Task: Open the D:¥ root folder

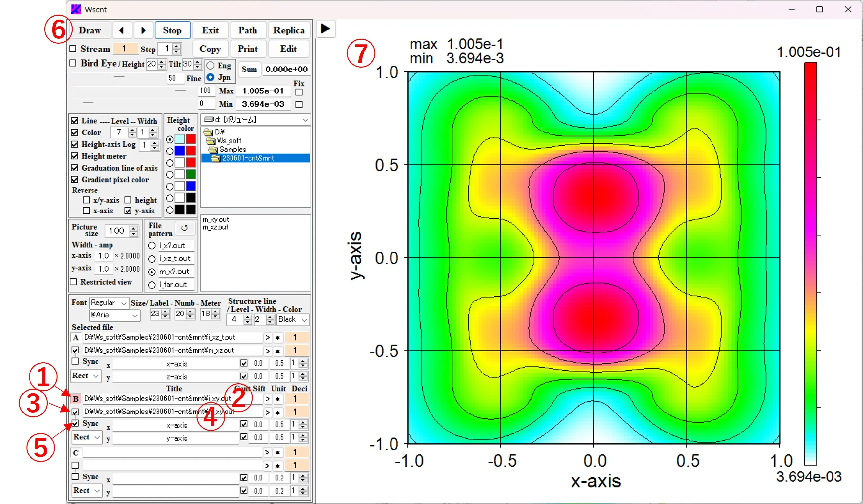Action: pyautogui.click(x=214, y=132)
